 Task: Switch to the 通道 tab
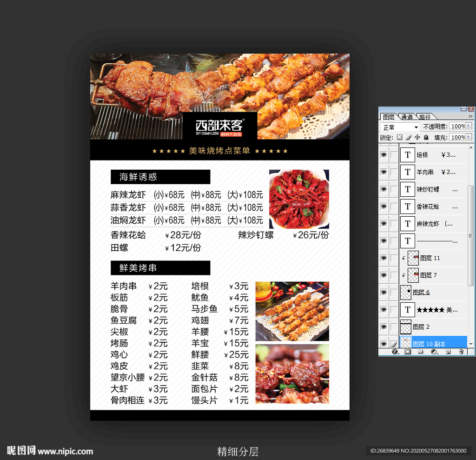tap(407, 117)
